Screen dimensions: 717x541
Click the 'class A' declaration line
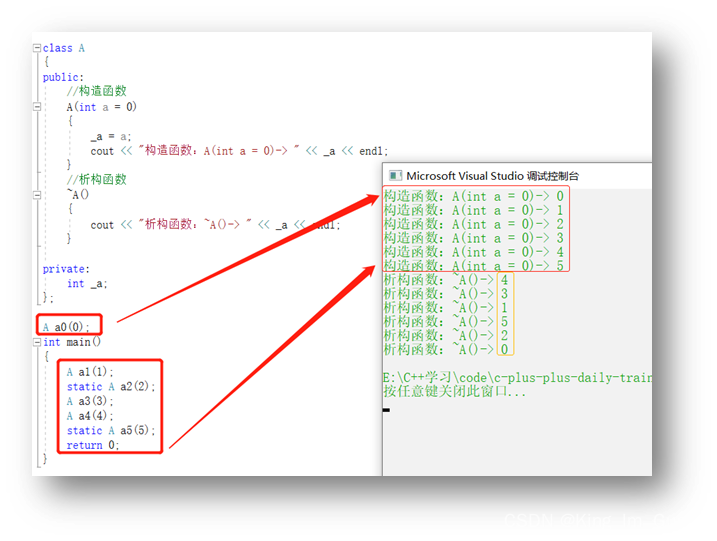pos(64,48)
